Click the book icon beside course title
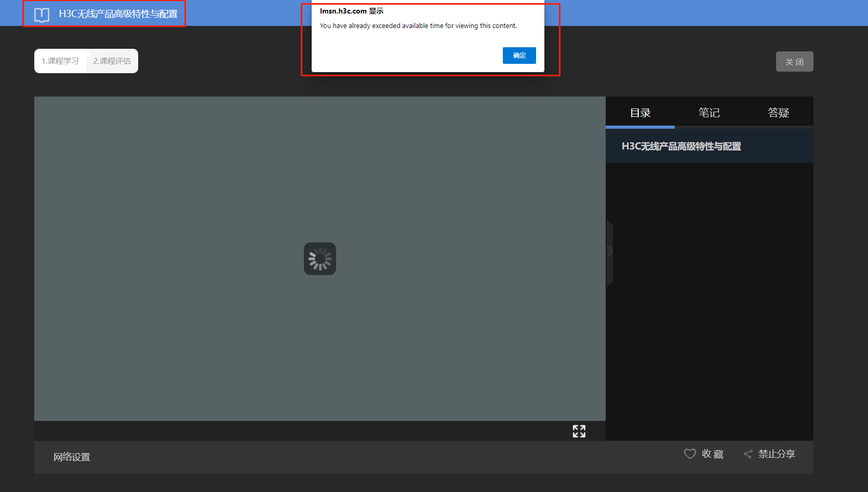 tap(42, 15)
